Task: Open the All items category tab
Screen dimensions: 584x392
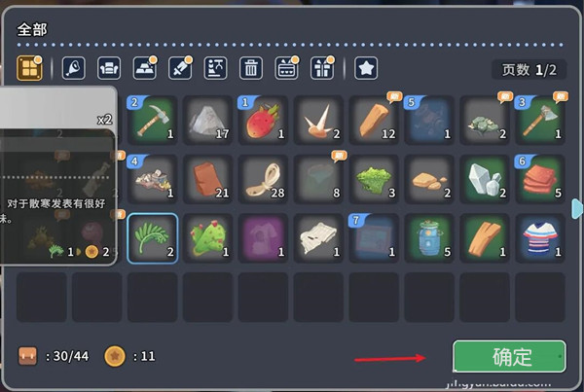Action: [29, 68]
